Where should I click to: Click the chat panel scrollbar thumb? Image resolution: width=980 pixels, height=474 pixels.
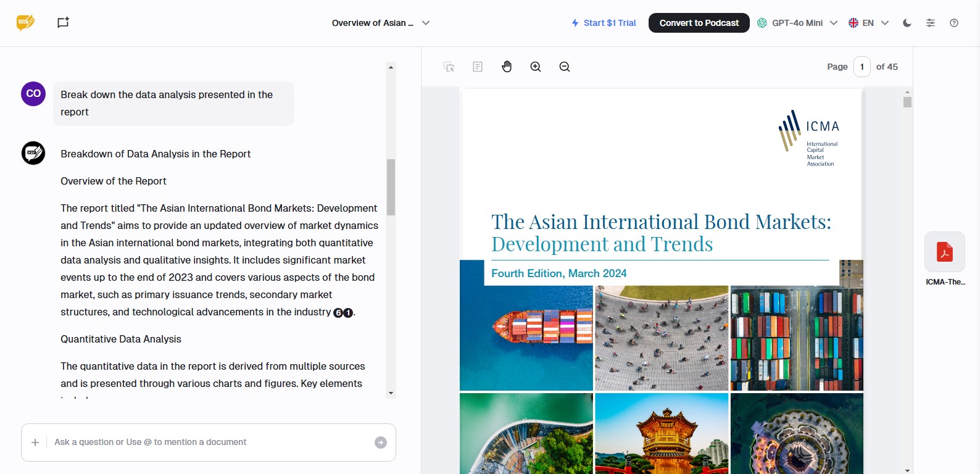391,187
